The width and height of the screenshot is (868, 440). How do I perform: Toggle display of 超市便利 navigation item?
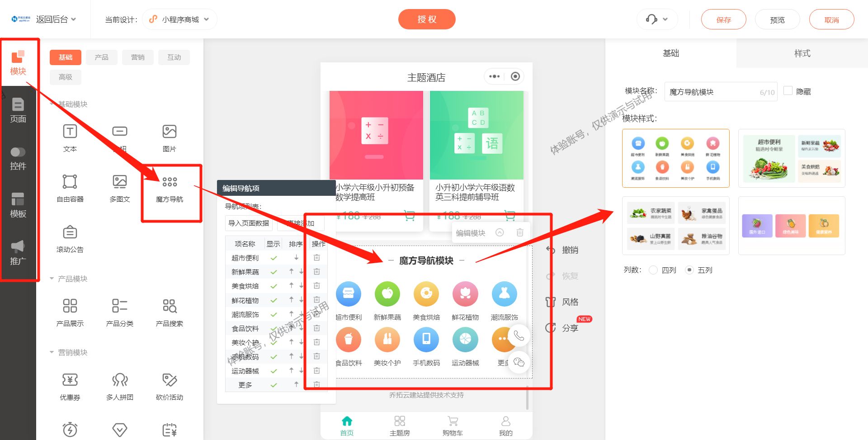(x=274, y=257)
